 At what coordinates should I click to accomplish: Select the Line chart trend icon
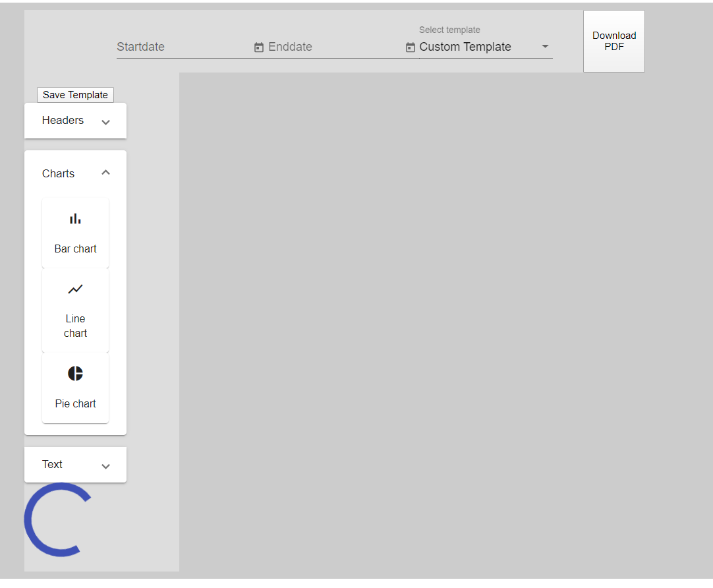[75, 289]
